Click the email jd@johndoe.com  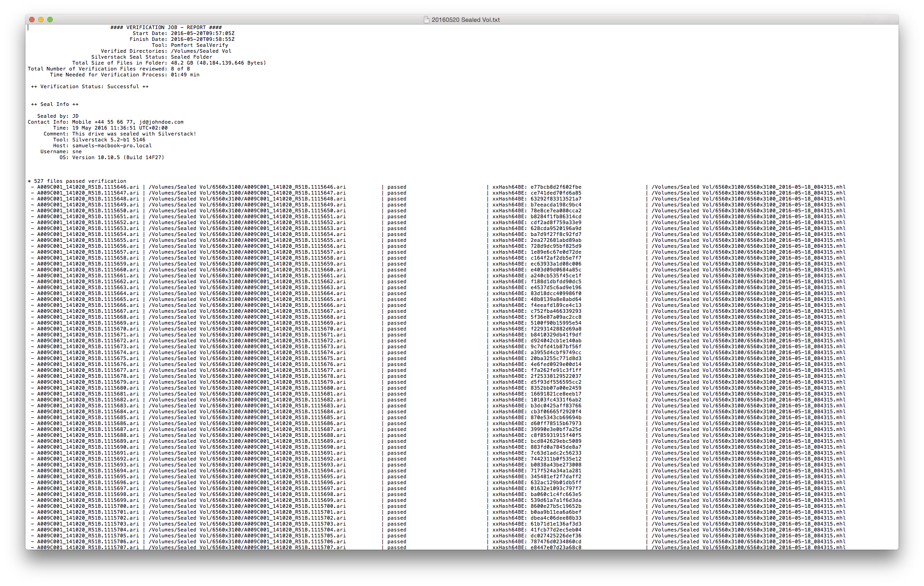click(161, 122)
